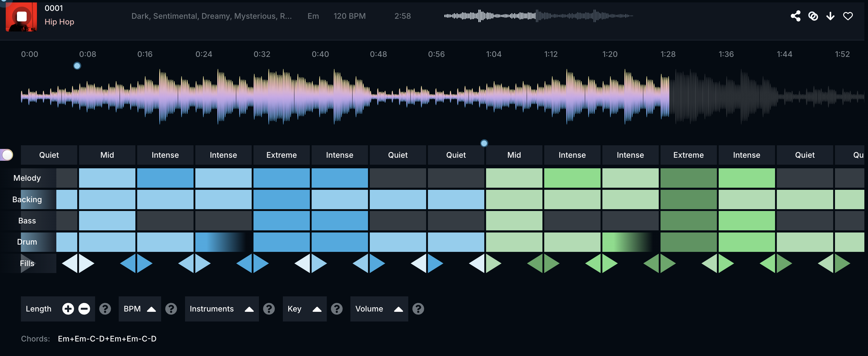Toggle the switch left of section labels
Screen dimensions: 868x356
point(7,155)
